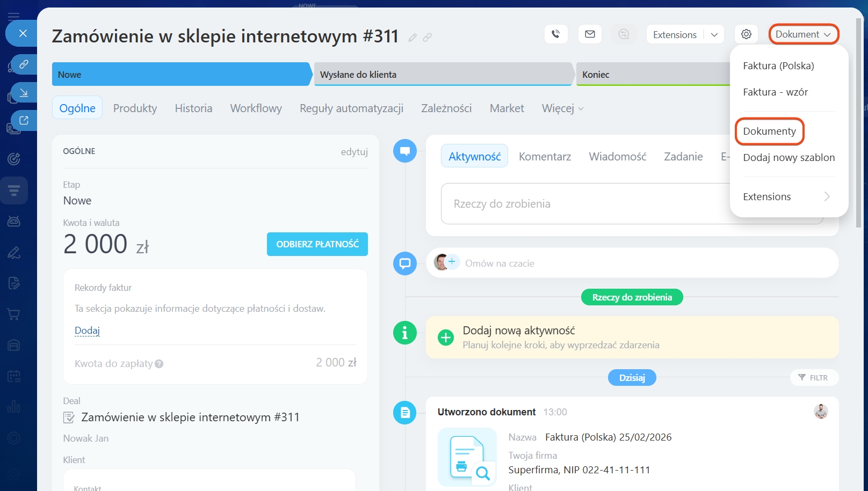
Task: Select the Zadanie timeline tab
Action: coord(683,156)
